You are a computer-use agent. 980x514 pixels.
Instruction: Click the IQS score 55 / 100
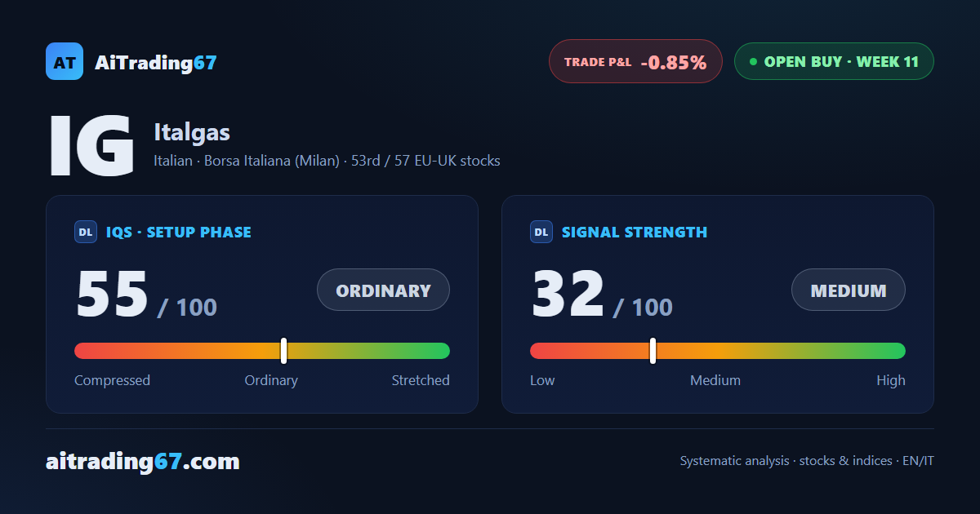coord(146,295)
